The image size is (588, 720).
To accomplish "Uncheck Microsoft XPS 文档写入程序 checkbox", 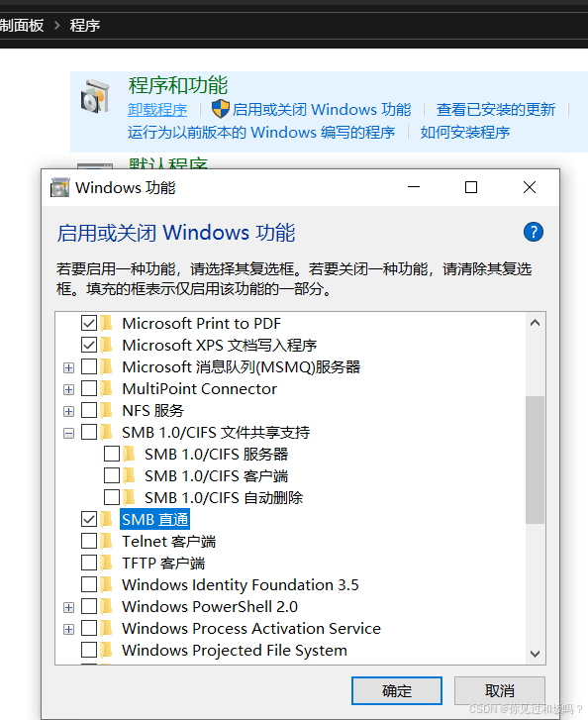I will 89,345.
